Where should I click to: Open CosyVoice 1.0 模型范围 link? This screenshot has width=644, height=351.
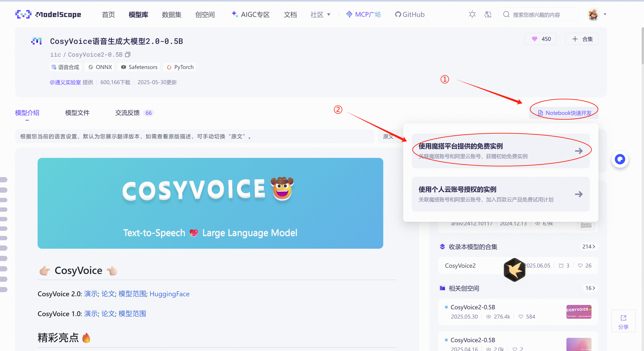(x=132, y=314)
